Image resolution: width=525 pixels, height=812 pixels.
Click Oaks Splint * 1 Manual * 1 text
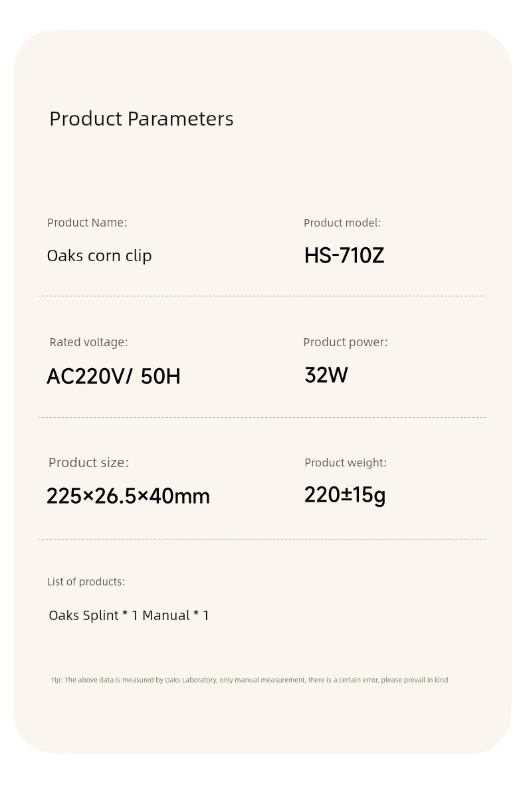[129, 615]
